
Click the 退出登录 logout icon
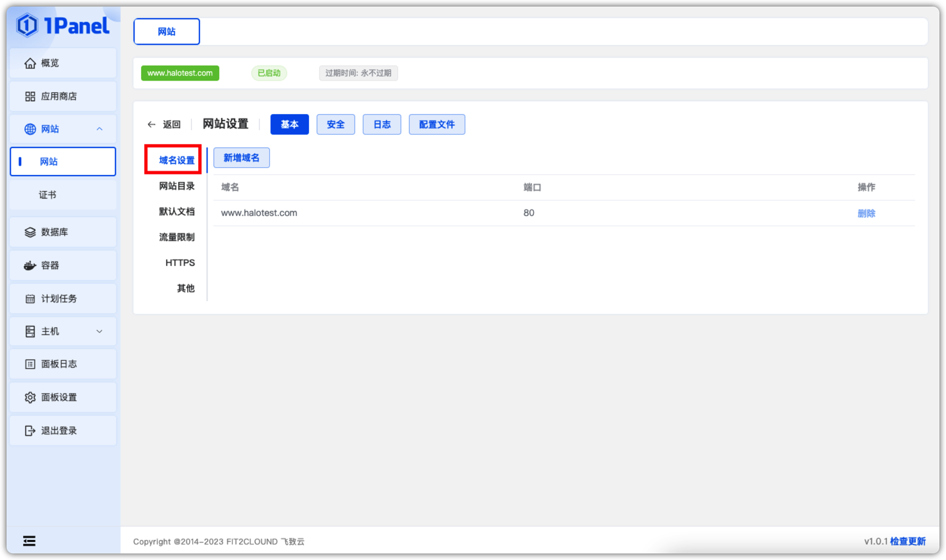click(x=30, y=431)
